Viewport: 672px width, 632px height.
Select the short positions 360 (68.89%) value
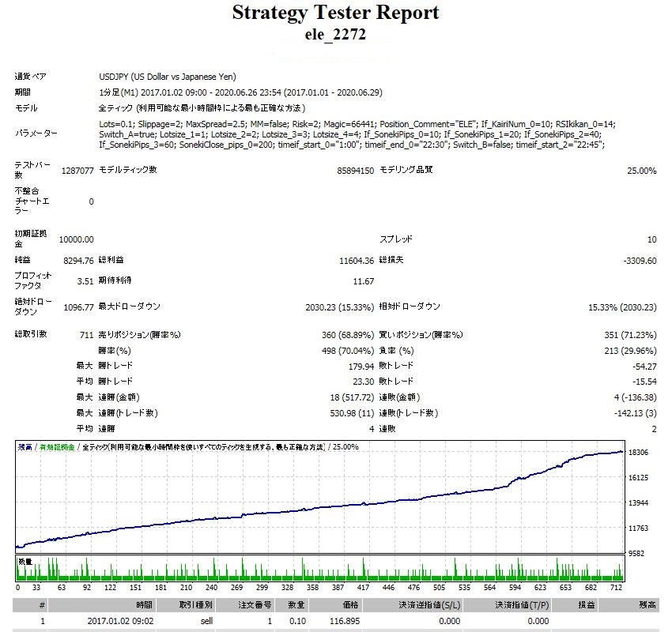tap(348, 335)
